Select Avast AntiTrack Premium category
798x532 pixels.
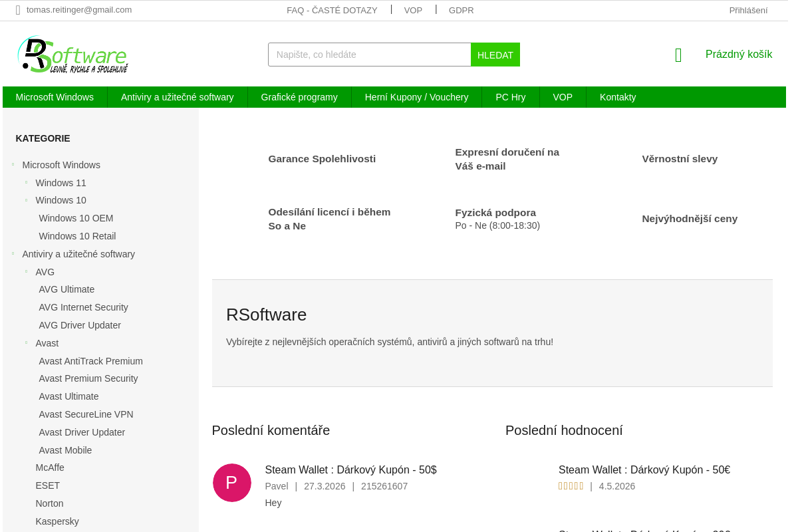[91, 361]
